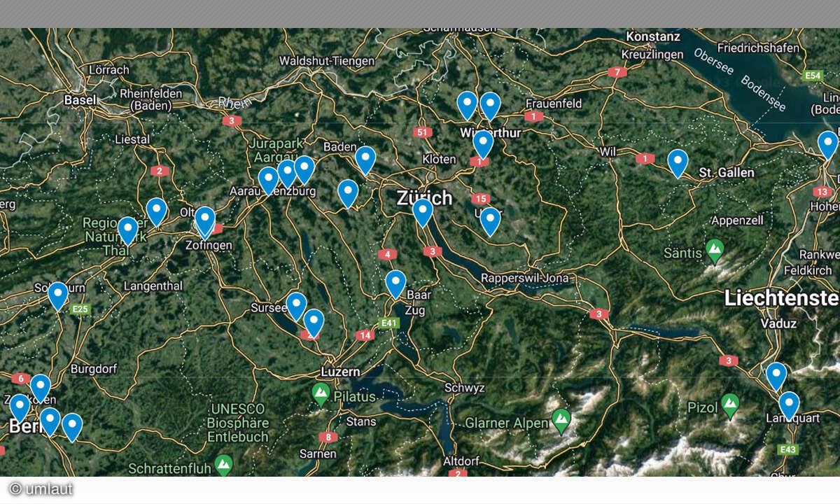The image size is (840, 504).
Task: Click the Langenthal town label
Action: click(x=153, y=286)
